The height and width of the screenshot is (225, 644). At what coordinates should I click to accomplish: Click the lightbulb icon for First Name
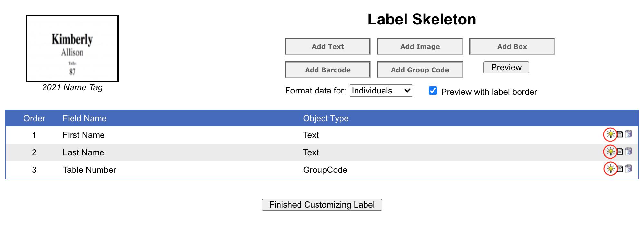coord(610,134)
